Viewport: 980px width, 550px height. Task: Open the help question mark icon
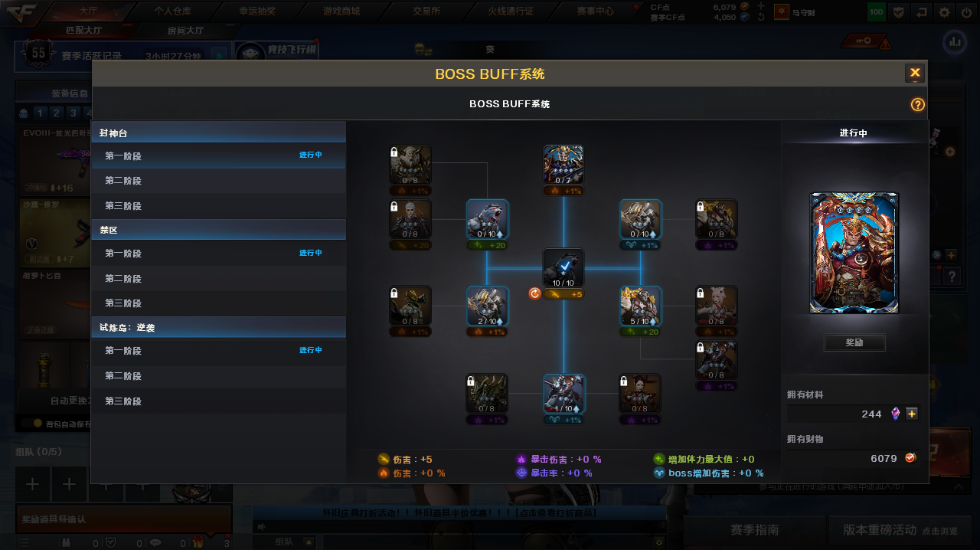917,105
